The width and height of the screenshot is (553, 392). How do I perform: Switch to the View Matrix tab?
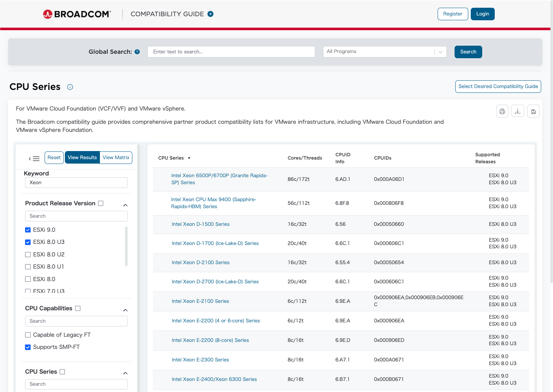click(116, 157)
